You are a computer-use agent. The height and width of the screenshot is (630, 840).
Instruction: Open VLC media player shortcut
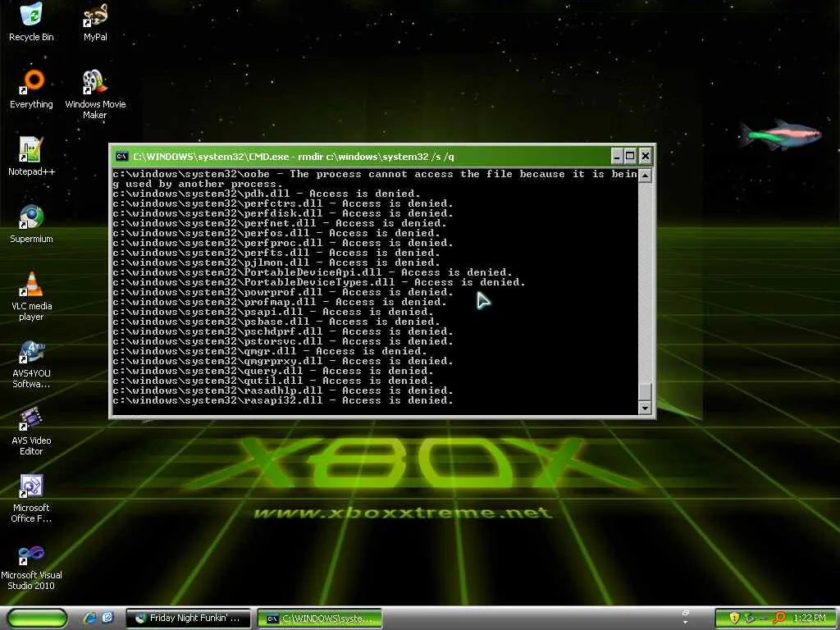[x=31, y=296]
